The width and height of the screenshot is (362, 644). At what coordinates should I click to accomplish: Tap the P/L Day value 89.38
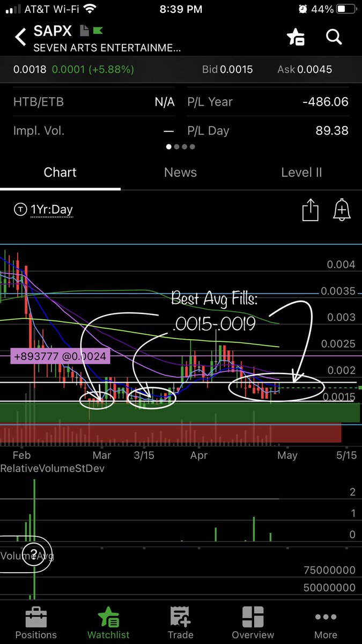(332, 130)
